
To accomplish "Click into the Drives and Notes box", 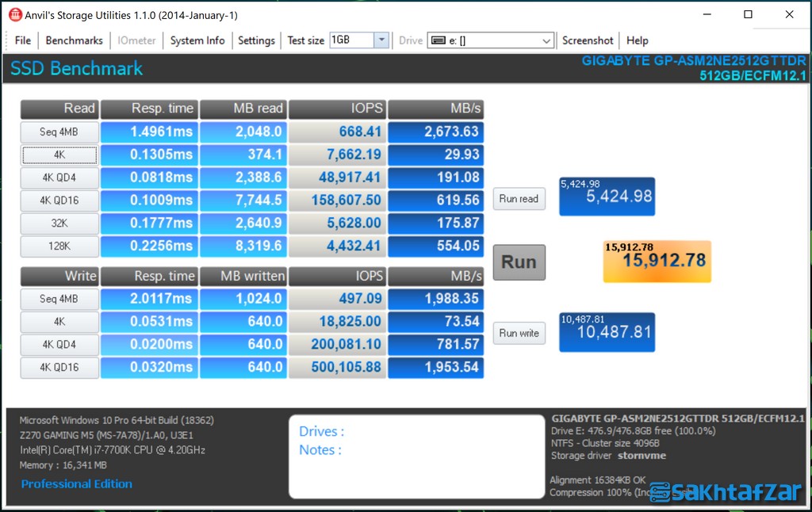I will point(416,456).
